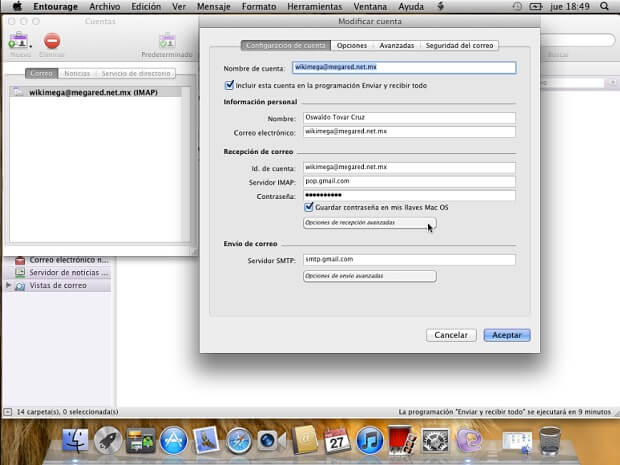This screenshot has width=620, height=465.
Task: Select wikimega@megared.net.mx (IMAP) account in list
Action: coord(95,92)
